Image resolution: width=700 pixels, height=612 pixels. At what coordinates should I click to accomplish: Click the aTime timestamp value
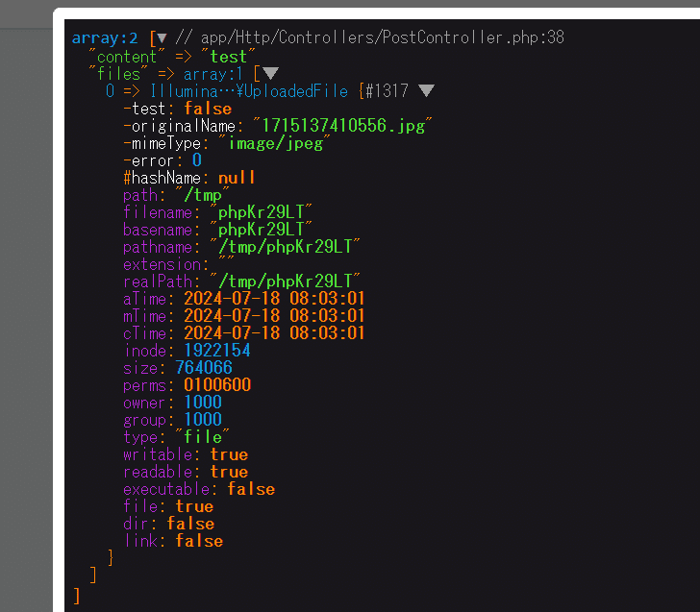[x=274, y=299]
